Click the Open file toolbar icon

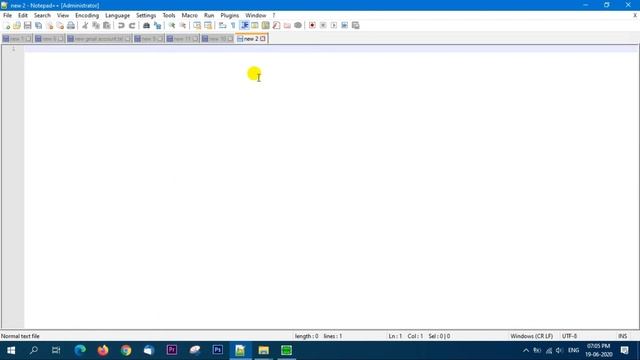pyautogui.click(x=17, y=25)
